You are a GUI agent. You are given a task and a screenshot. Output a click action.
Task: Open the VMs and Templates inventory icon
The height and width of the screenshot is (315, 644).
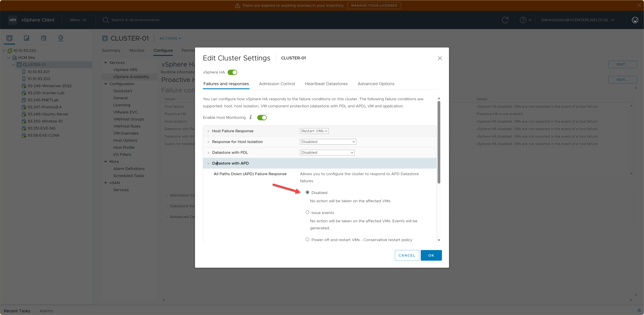tap(26, 38)
